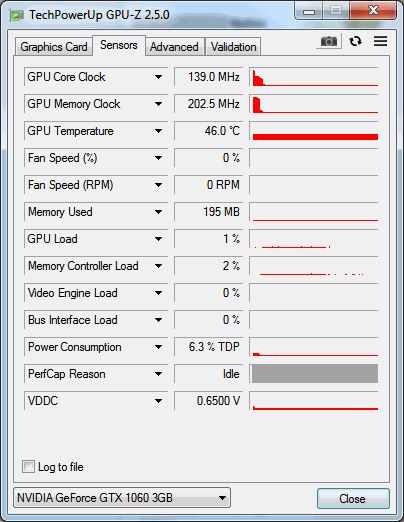Click the GPU Temperature red graph
The image size is (404, 522).
[314, 131]
